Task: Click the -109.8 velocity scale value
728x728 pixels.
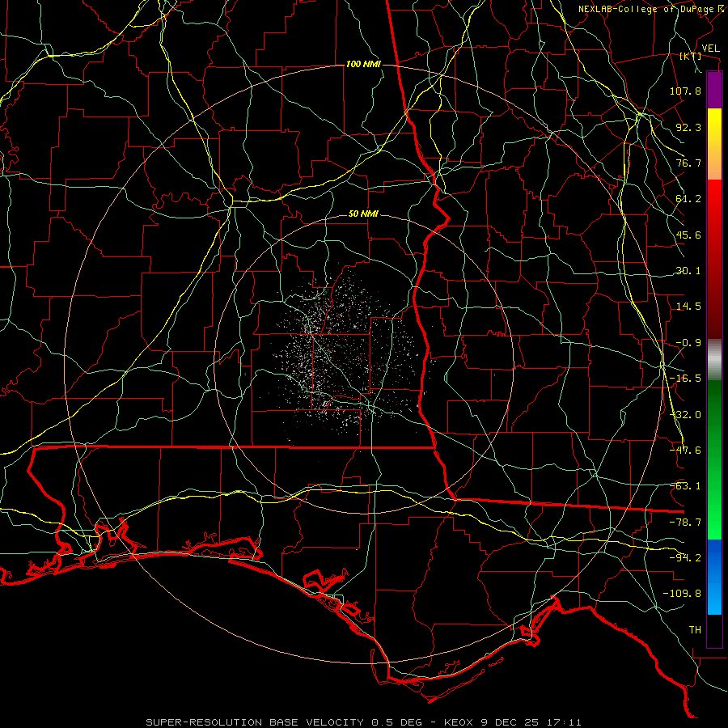Action: (682, 594)
